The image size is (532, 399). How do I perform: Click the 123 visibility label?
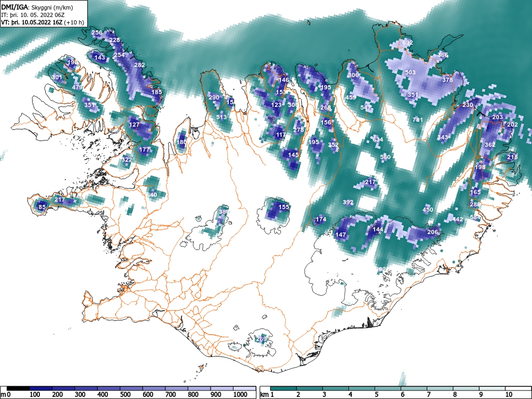click(x=277, y=105)
